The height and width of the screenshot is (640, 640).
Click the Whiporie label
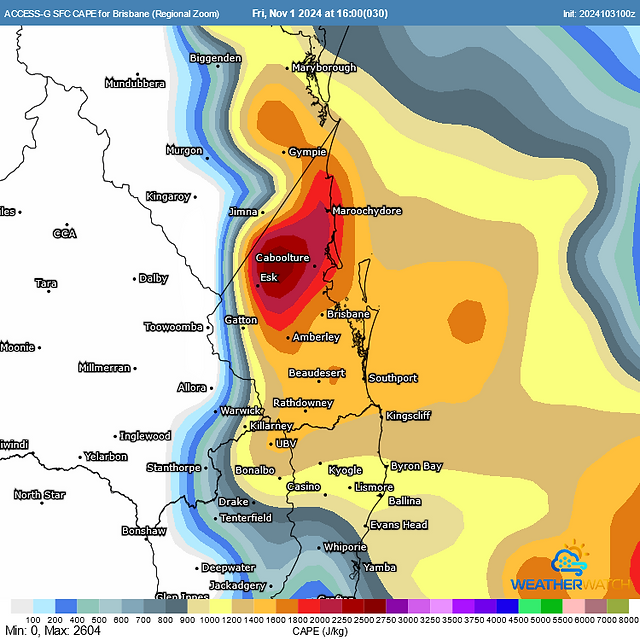point(345,547)
